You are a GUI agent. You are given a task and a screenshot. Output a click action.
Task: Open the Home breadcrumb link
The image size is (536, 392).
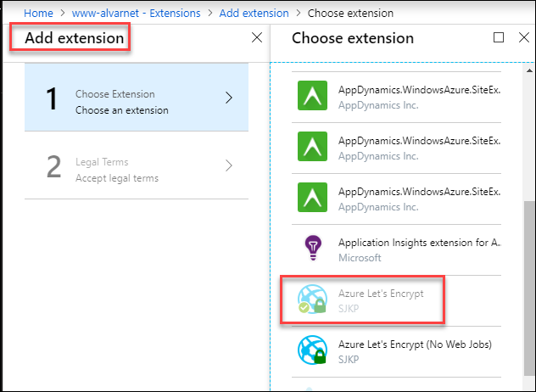click(38, 13)
